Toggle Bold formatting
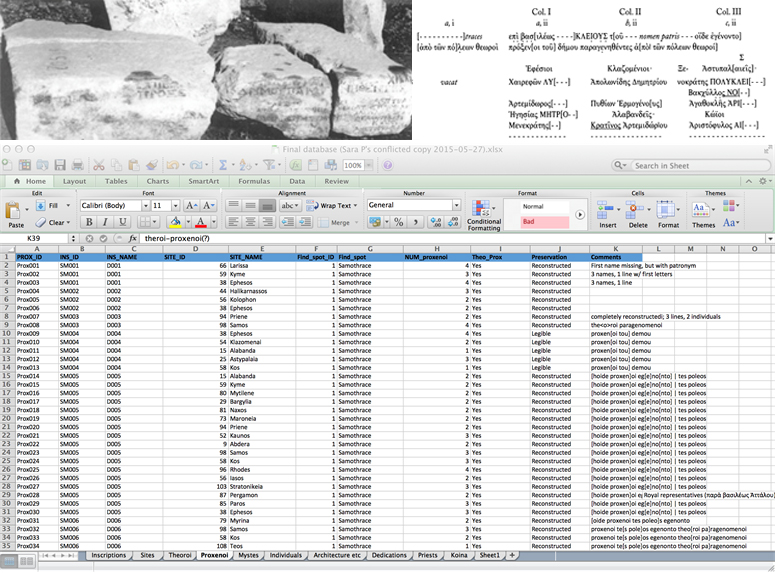This screenshot has height=573, width=775. pos(88,222)
